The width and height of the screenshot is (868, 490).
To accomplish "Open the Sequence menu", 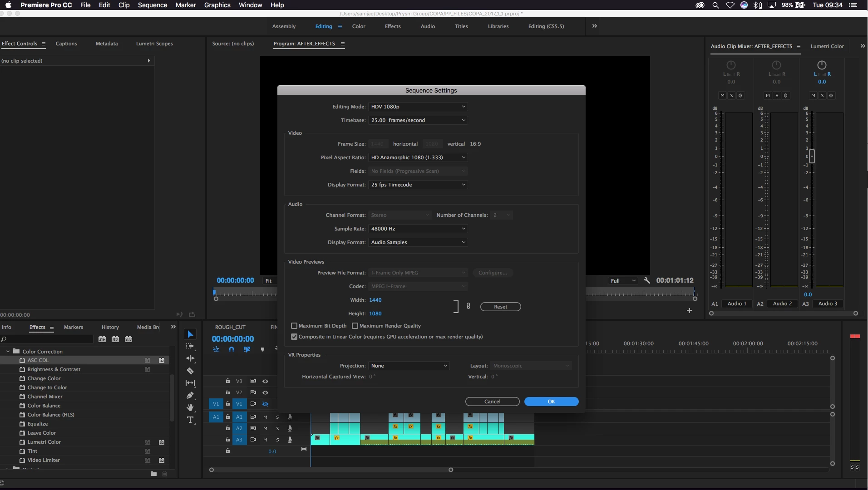I will pyautogui.click(x=153, y=5).
